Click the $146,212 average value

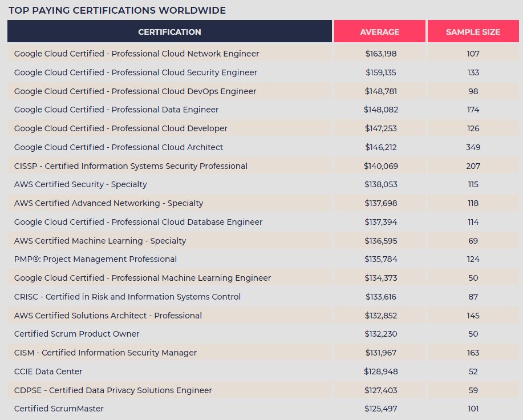380,147
